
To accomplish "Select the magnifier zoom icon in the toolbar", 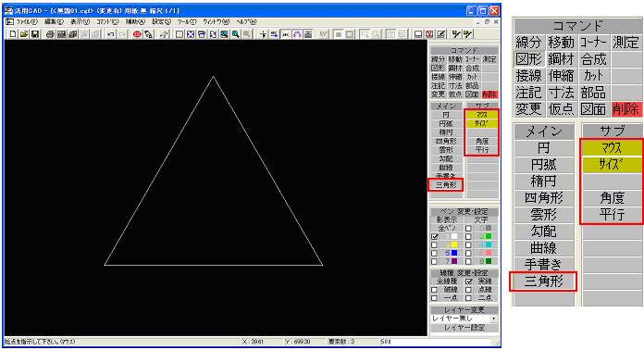I will click(x=235, y=34).
